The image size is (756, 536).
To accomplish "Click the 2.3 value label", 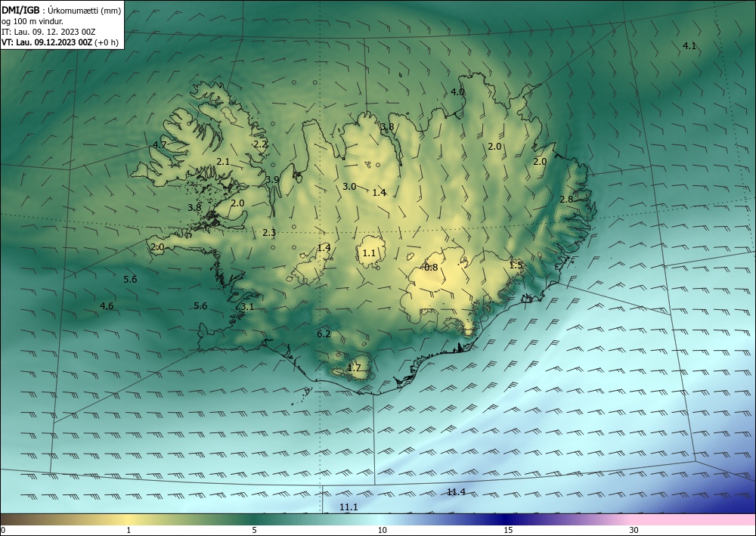I will click(269, 233).
